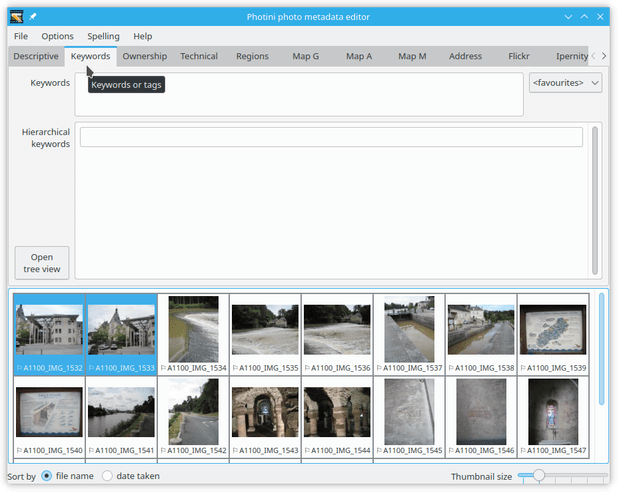This screenshot has height=492, width=618.
Task: Select thumbnail A1100_IMG_1545
Action: pyautogui.click(x=409, y=417)
